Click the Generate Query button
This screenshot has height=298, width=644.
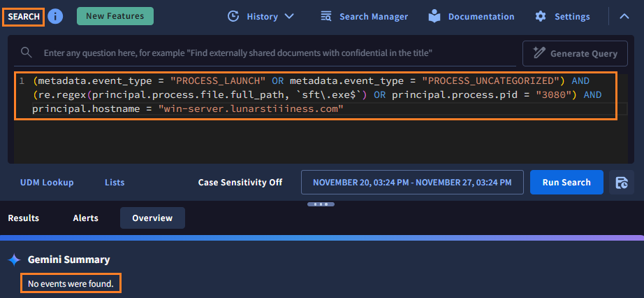click(573, 53)
